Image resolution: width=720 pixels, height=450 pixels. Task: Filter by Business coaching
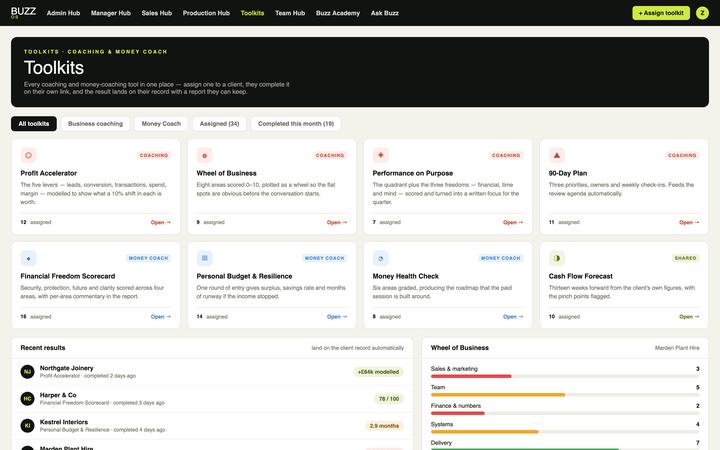tap(96, 124)
